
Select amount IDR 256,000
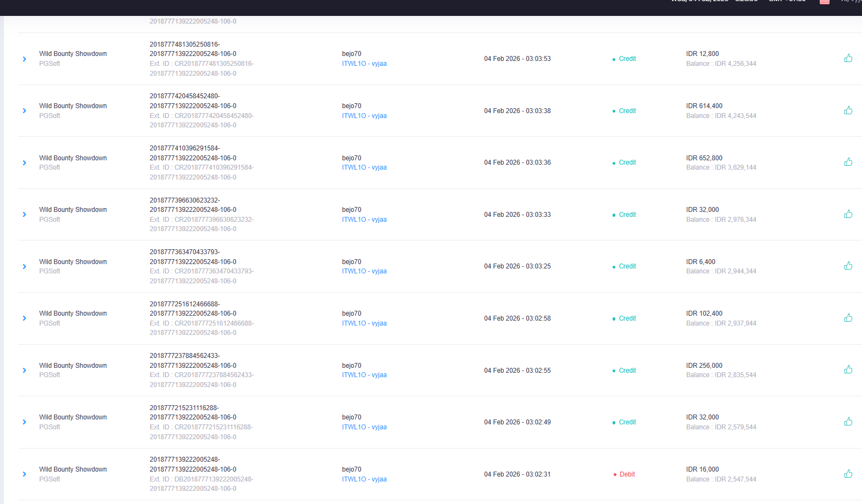pos(704,366)
